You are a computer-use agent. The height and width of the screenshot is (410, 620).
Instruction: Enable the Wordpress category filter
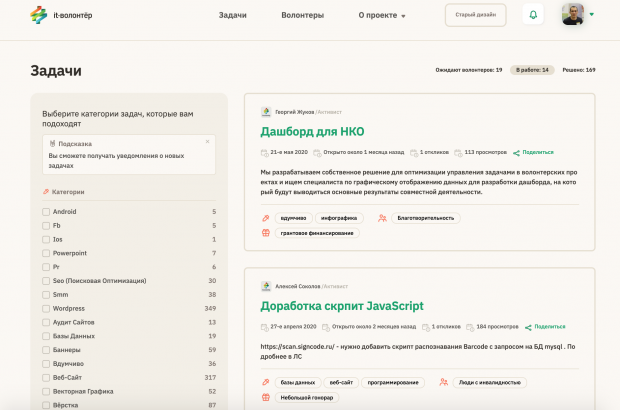point(46,308)
